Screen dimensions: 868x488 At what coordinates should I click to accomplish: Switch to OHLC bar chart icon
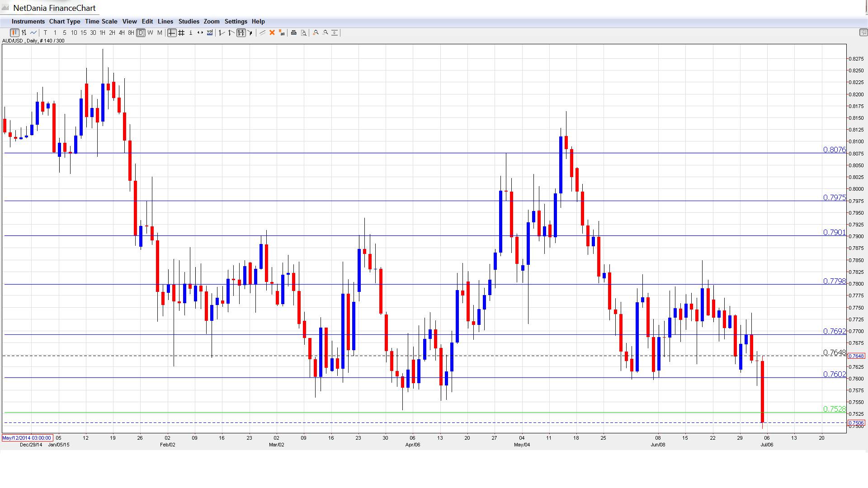[x=24, y=33]
